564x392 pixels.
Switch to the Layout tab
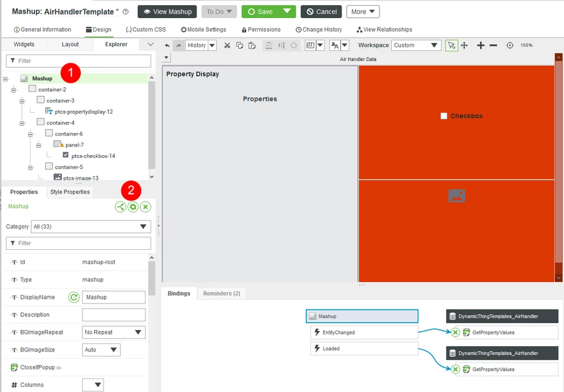70,44
